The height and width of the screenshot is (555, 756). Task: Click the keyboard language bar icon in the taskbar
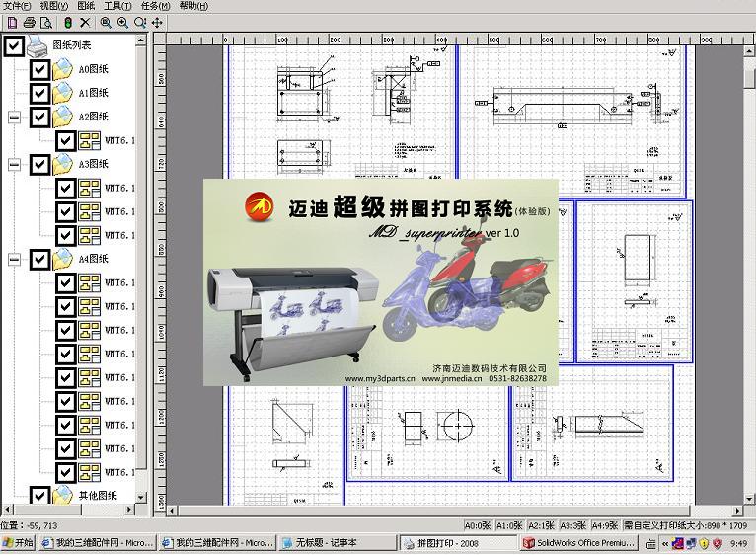(x=651, y=544)
